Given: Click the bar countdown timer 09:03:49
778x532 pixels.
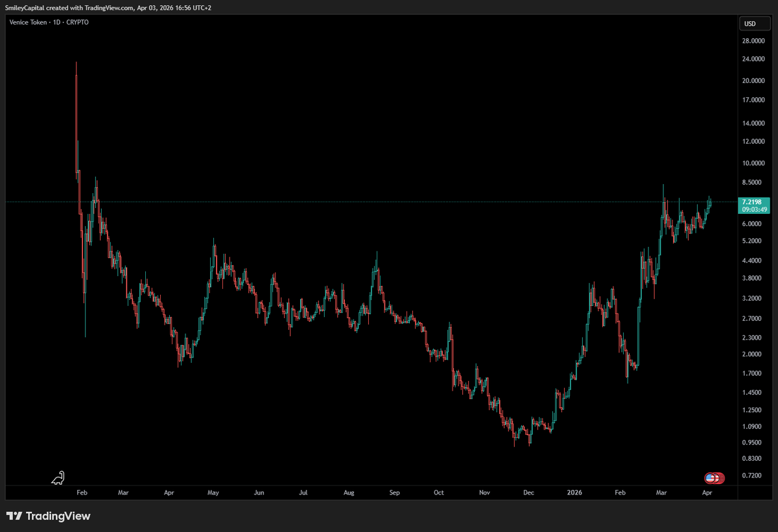Looking at the screenshot, I should [x=755, y=210].
